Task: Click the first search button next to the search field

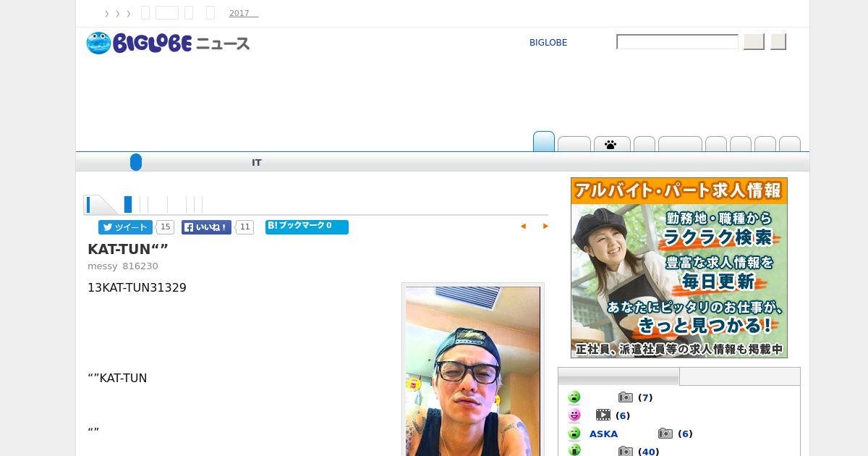Action: click(754, 42)
